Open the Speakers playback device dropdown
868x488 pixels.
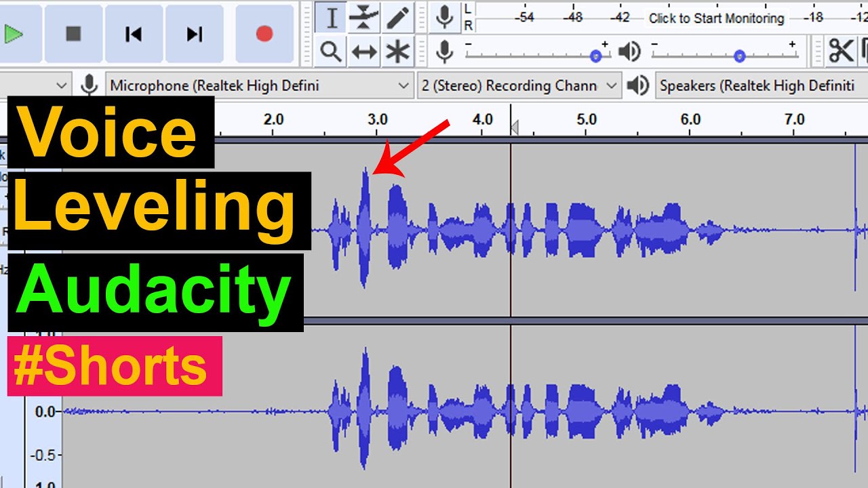pyautogui.click(x=762, y=86)
